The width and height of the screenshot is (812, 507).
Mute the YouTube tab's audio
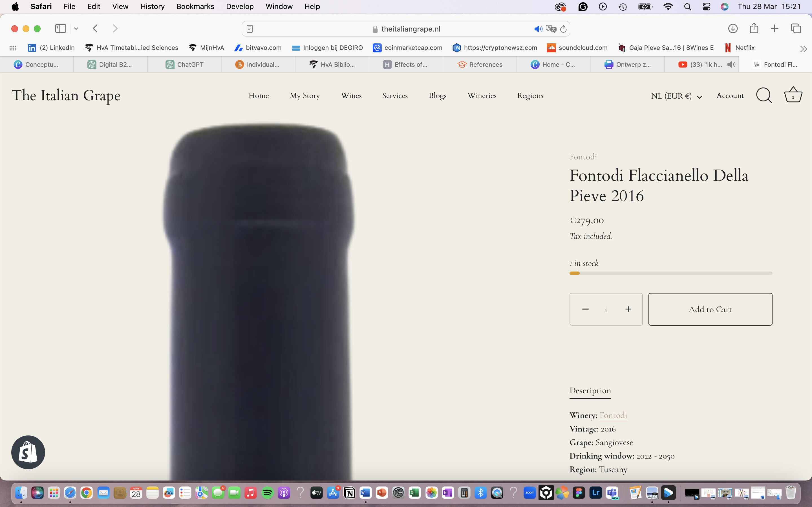point(731,65)
